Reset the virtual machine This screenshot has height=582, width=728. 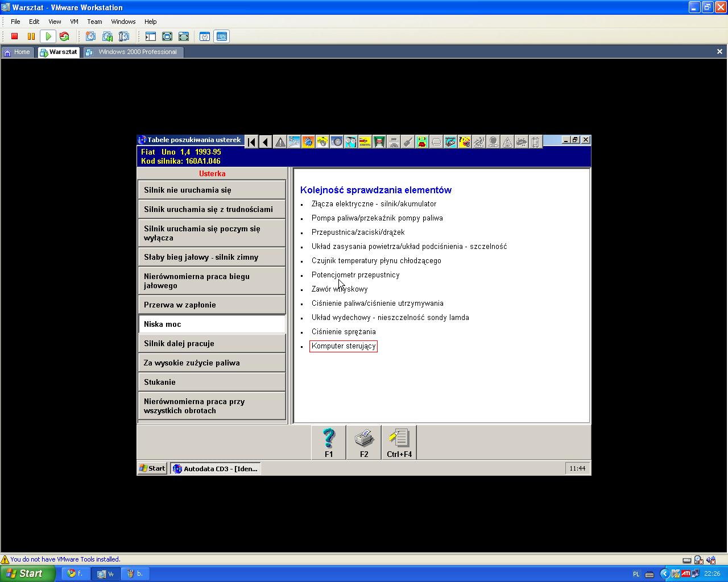[x=64, y=36]
